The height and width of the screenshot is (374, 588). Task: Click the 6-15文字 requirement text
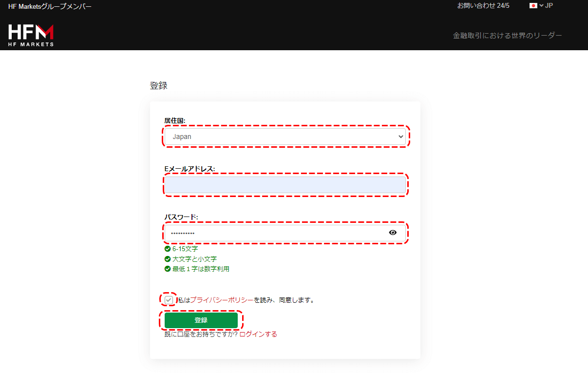(x=185, y=249)
